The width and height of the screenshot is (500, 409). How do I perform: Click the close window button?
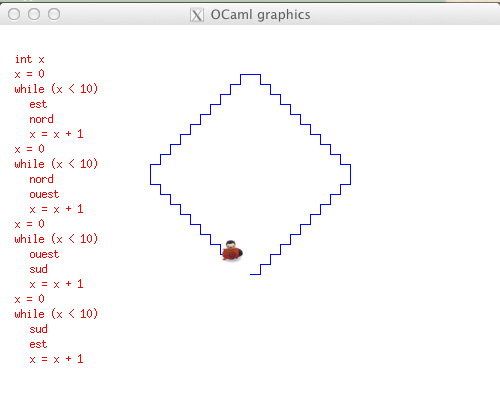pos(14,14)
